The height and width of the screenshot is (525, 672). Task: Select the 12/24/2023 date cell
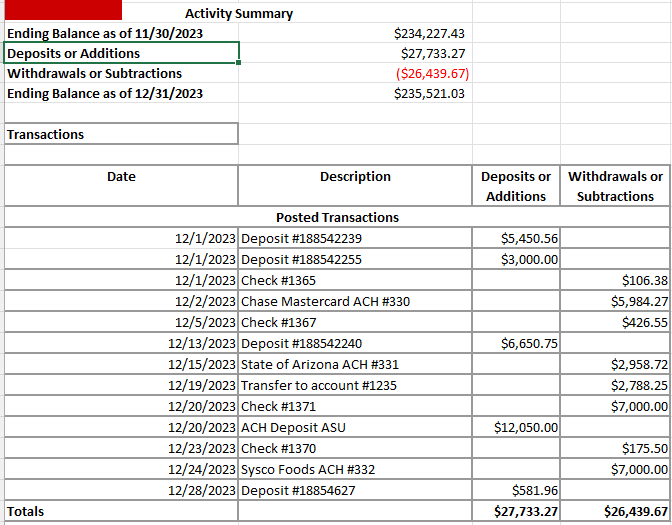pyautogui.click(x=121, y=469)
